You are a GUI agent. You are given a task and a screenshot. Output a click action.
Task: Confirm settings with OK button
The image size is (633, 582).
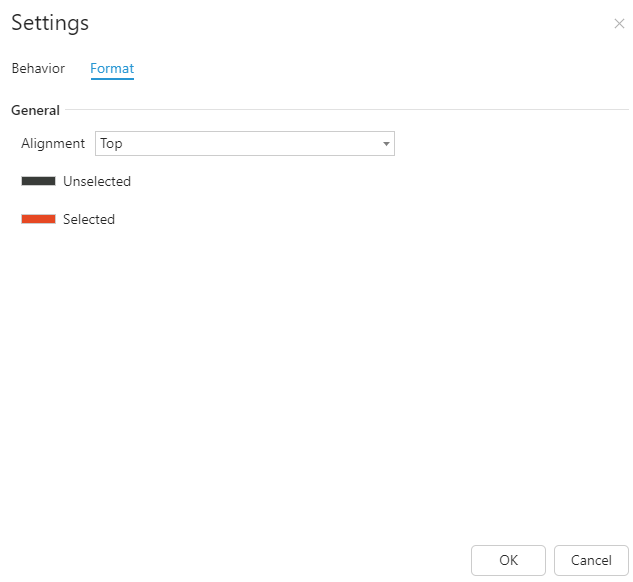[508, 560]
